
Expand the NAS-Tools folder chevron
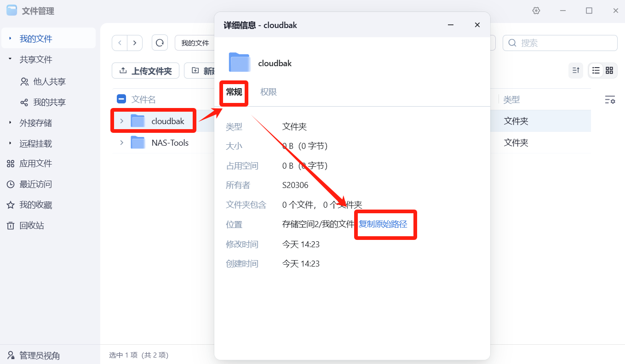click(121, 143)
